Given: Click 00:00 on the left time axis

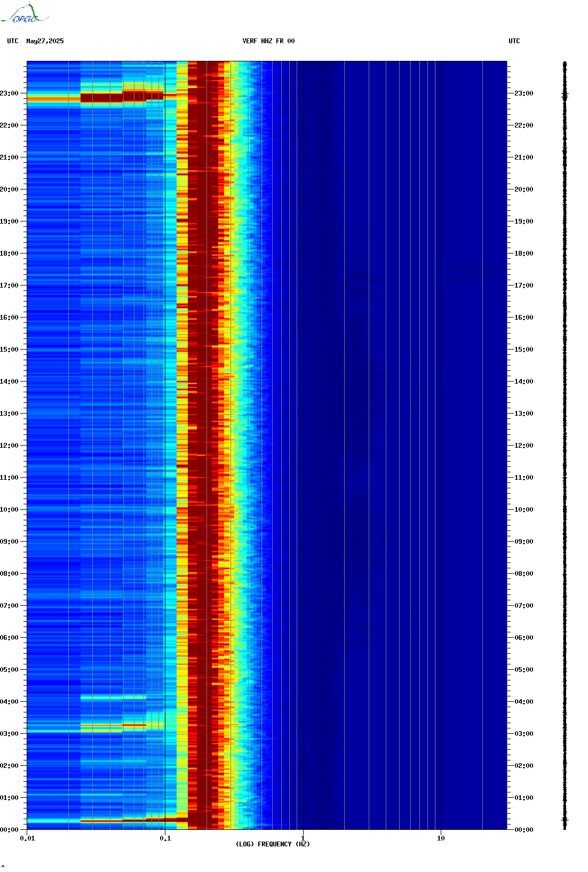Looking at the screenshot, I should click(x=9, y=830).
